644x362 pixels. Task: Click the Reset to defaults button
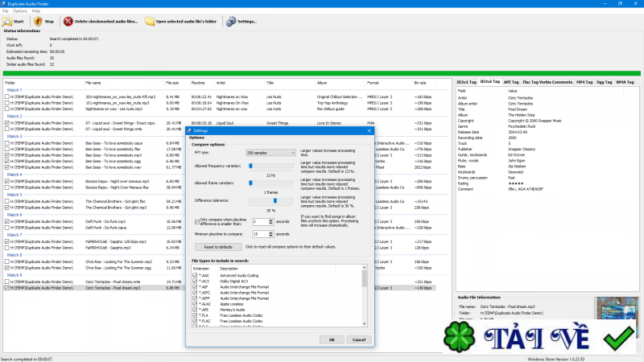[218, 247]
